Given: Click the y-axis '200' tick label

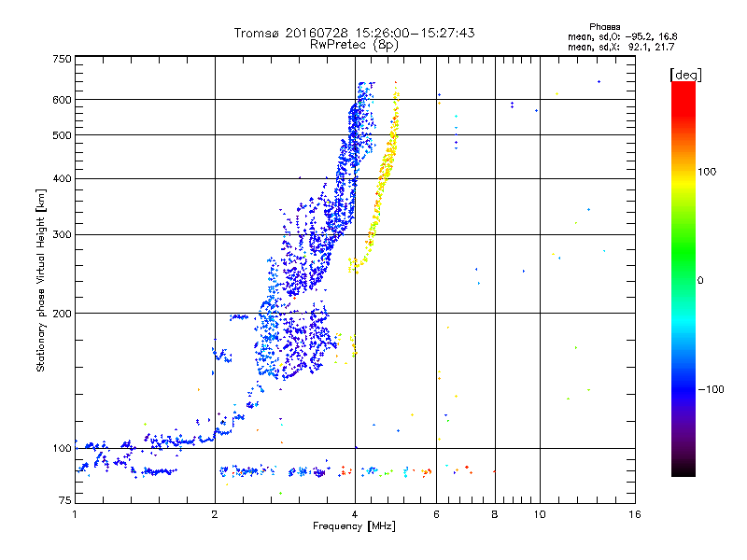Looking at the screenshot, I should [x=62, y=314].
